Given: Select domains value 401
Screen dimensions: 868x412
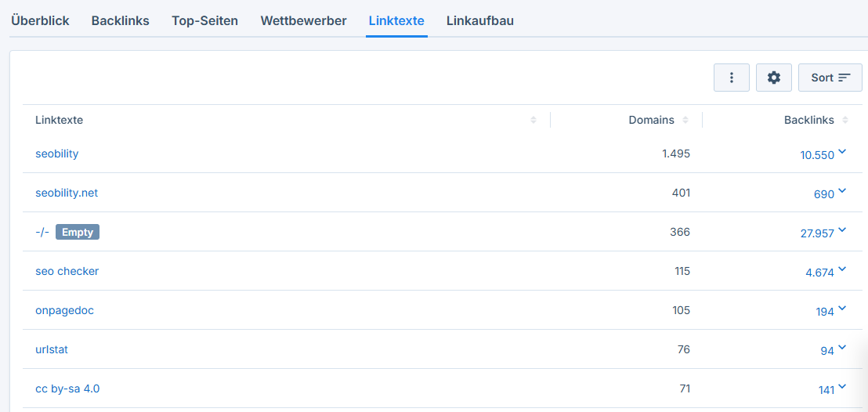Looking at the screenshot, I should [681, 193].
